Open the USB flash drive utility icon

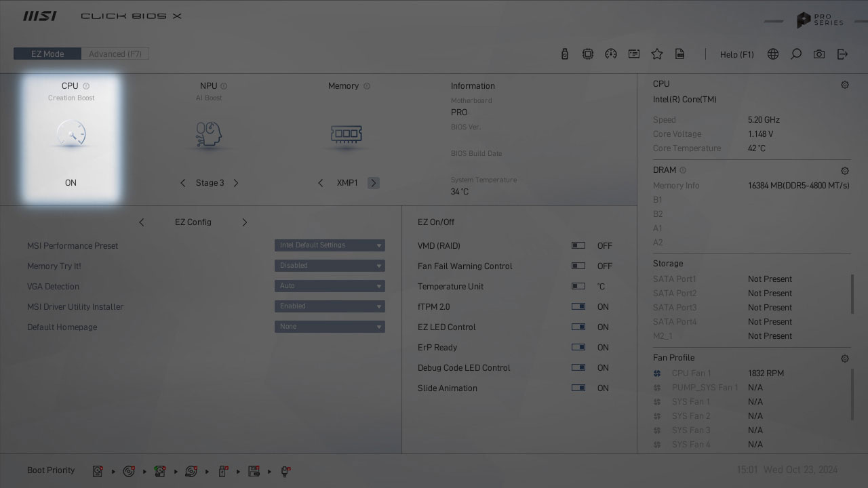click(x=564, y=54)
